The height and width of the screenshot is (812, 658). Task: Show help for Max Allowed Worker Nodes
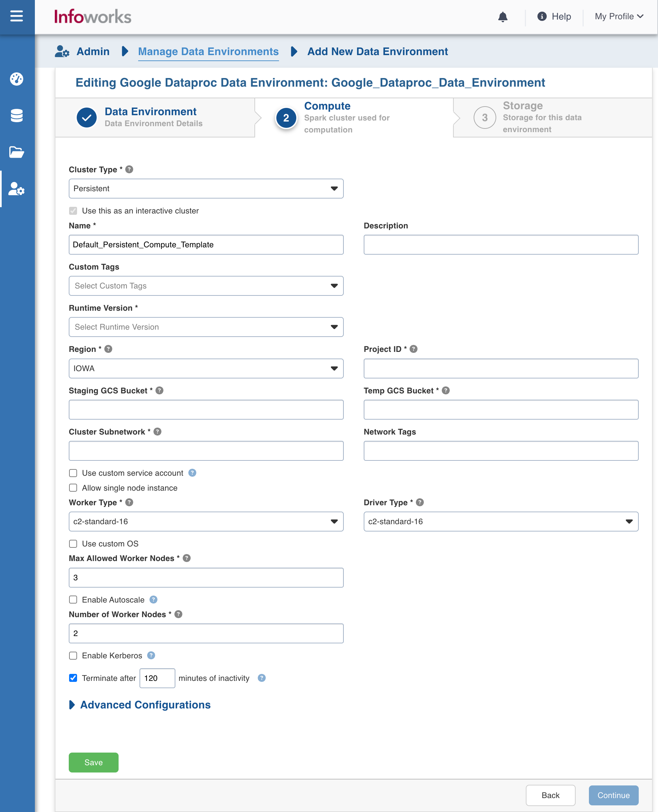187,558
